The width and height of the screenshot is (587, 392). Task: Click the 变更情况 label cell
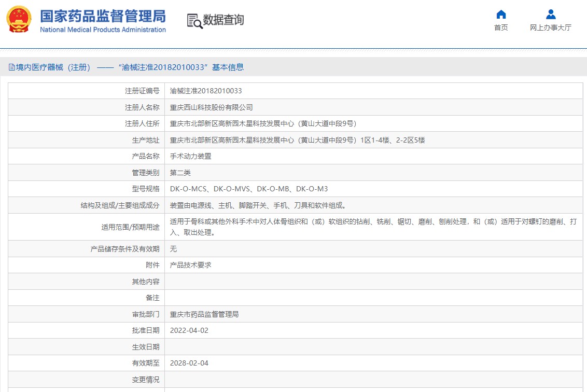point(87,380)
